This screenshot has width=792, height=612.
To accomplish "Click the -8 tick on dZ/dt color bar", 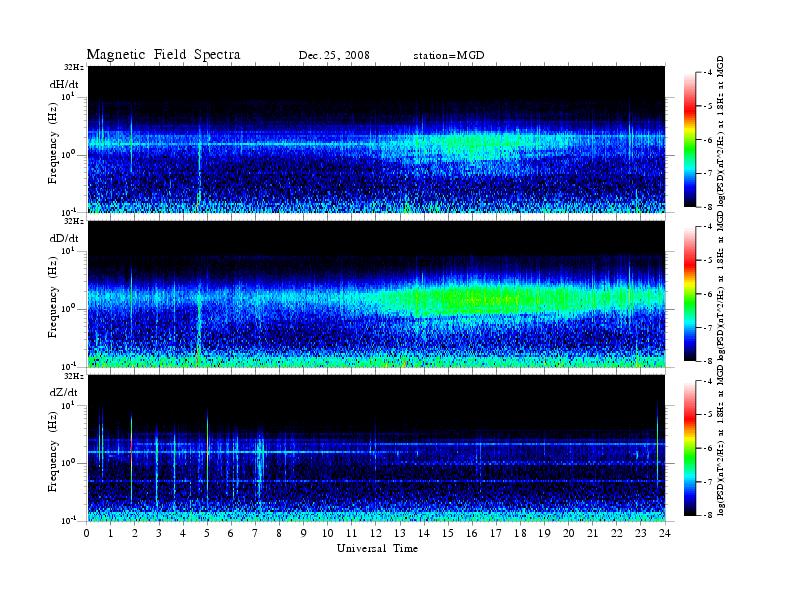I will click(709, 515).
